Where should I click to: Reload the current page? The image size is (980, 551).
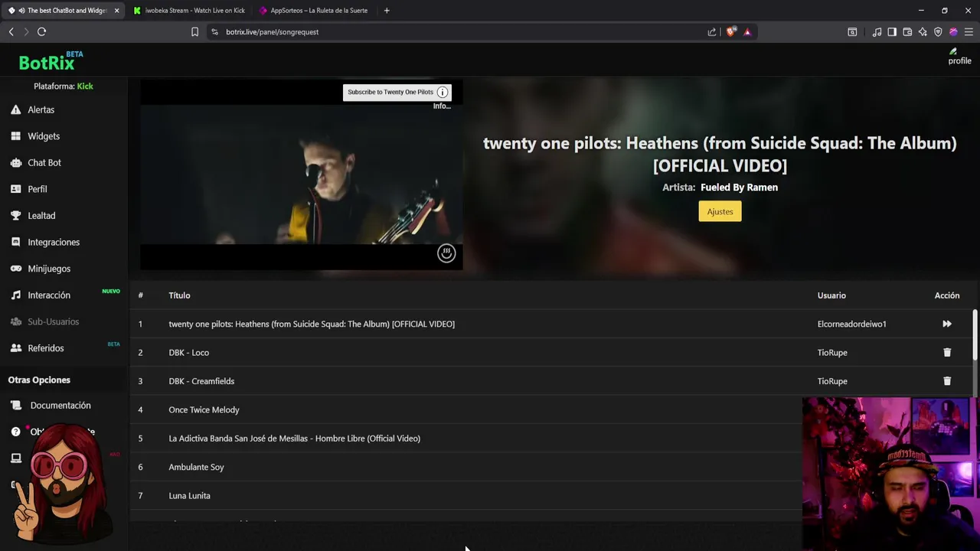[x=41, y=31]
